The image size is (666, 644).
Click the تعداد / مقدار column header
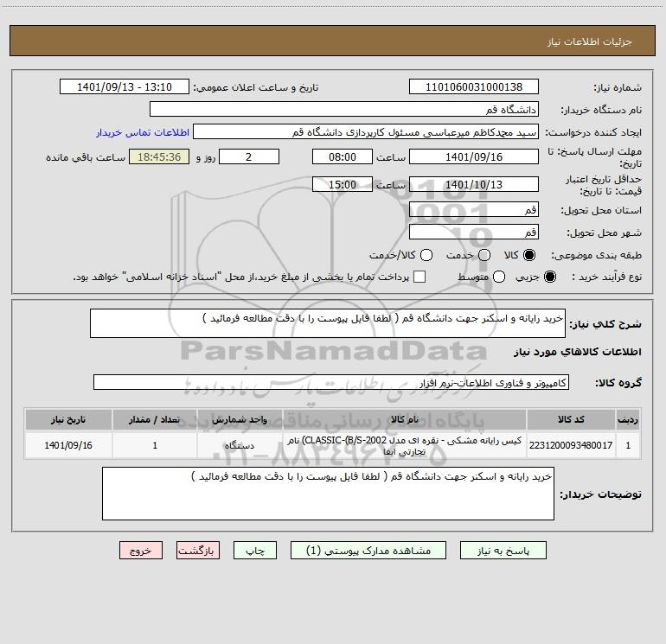155,419
